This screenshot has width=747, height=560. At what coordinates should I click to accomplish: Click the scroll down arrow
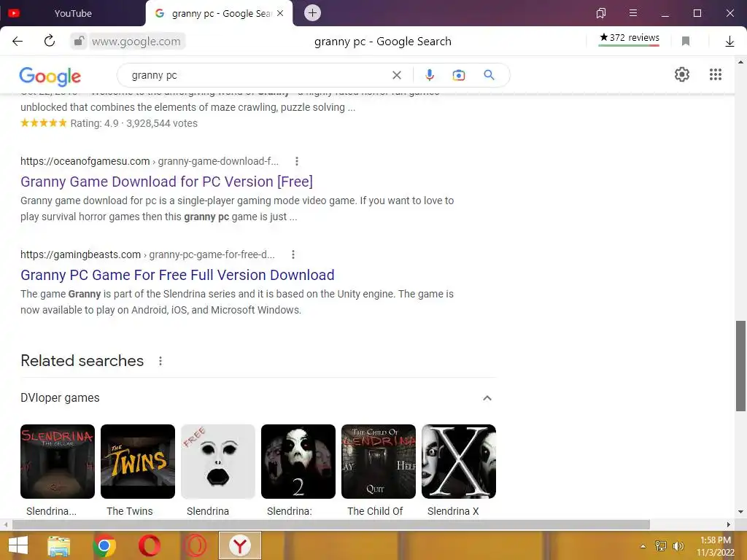pyautogui.click(x=740, y=512)
